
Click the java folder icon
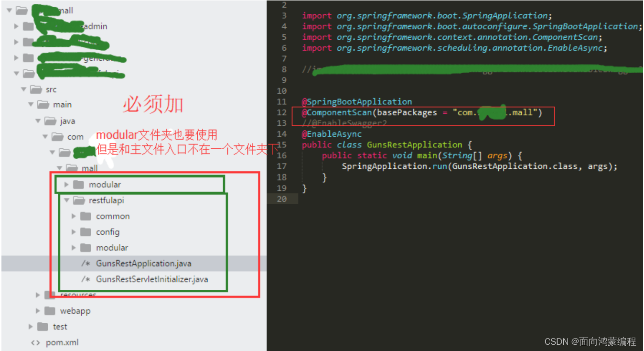50,121
